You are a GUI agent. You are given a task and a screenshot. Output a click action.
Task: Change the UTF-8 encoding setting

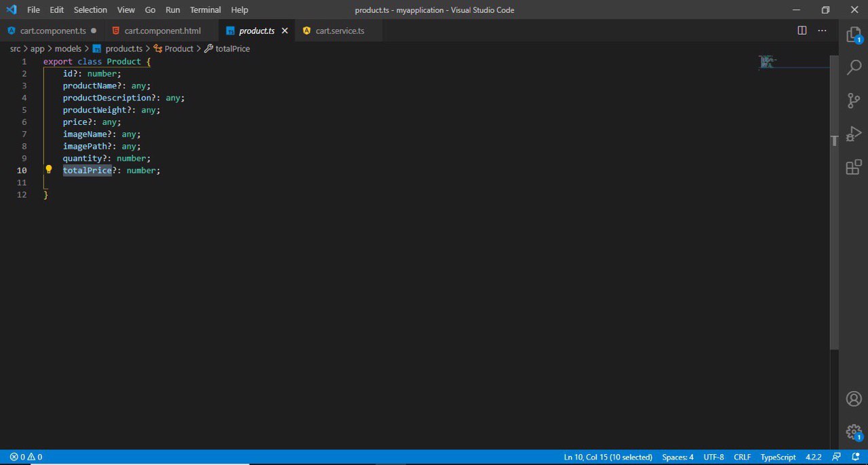713,457
